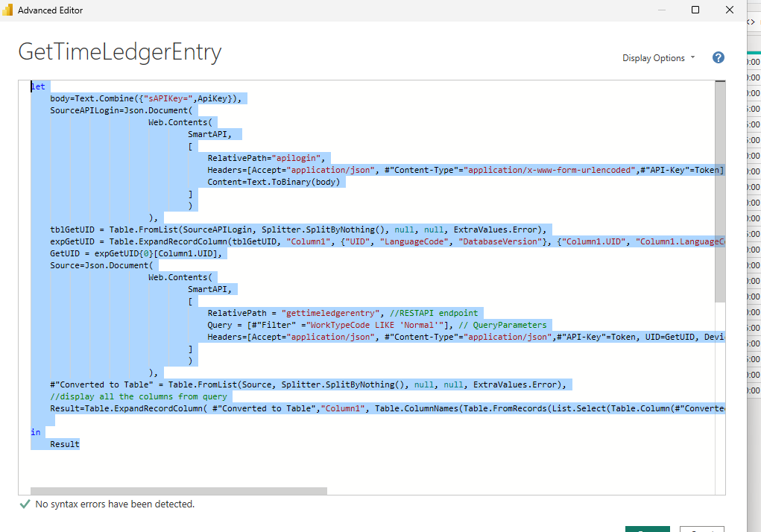Click the 'in' keyword near the bottom

point(36,432)
